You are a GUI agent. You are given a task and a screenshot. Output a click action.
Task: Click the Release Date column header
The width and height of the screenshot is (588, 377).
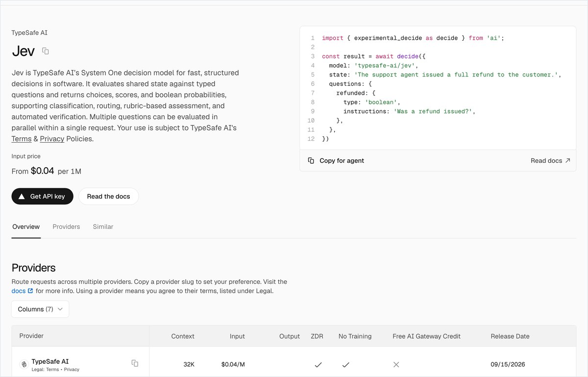click(x=510, y=336)
